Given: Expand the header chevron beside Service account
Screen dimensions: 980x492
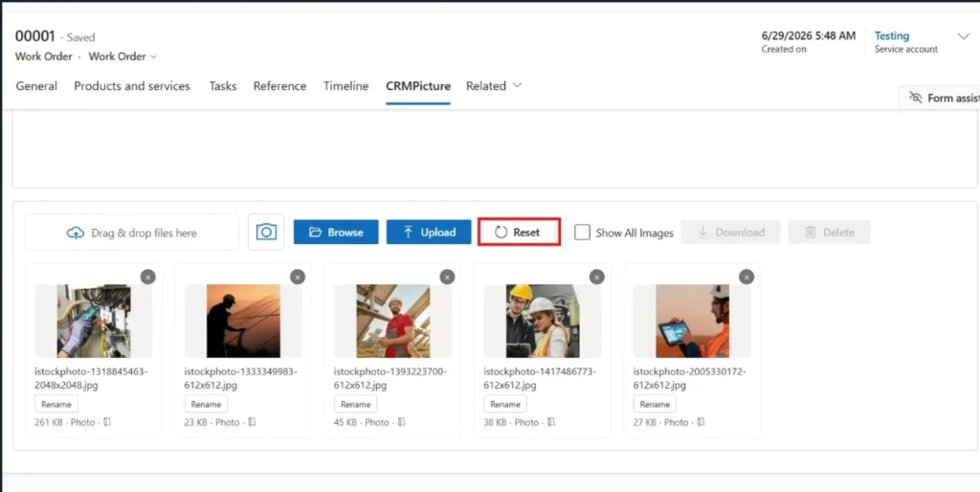Looking at the screenshot, I should [x=963, y=36].
